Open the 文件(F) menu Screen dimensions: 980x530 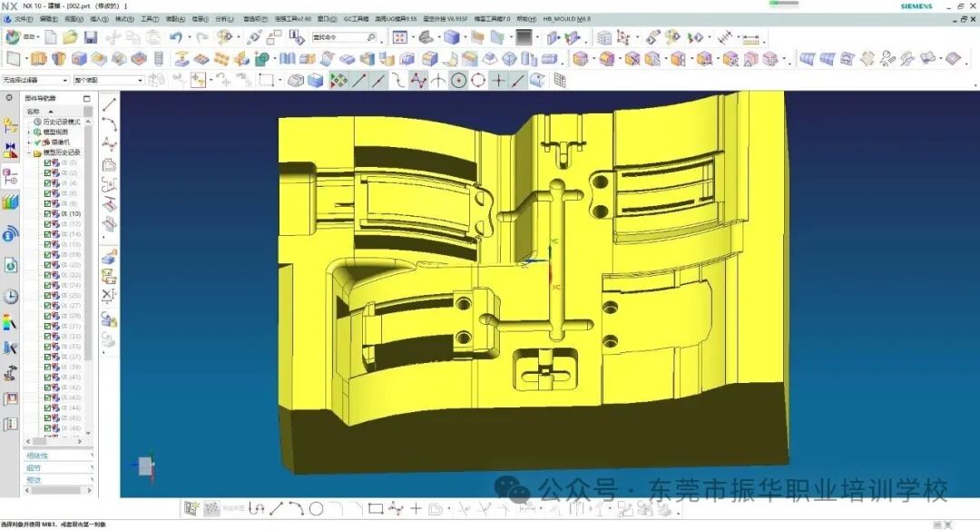(23, 19)
